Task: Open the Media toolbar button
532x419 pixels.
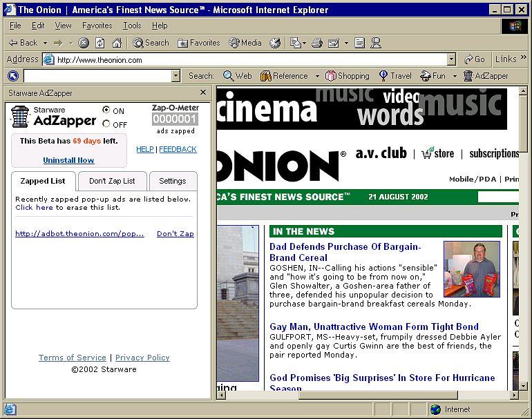Action: 245,43
